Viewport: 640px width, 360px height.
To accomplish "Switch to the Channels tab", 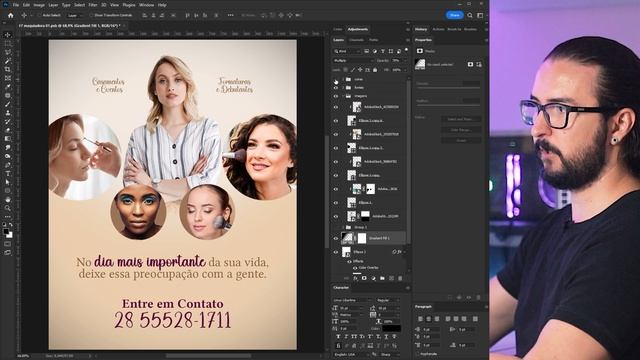I will [356, 40].
